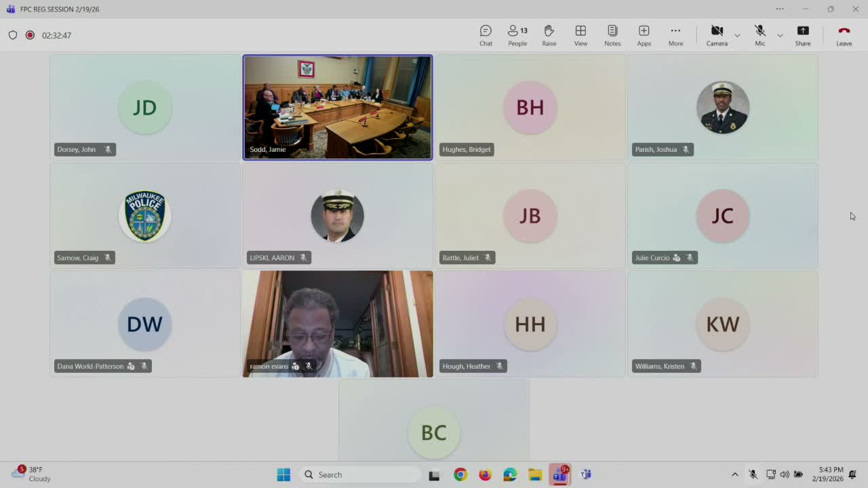This screenshot has width=868, height=488.
Task: Unmute the Mic
Action: pos(759,35)
